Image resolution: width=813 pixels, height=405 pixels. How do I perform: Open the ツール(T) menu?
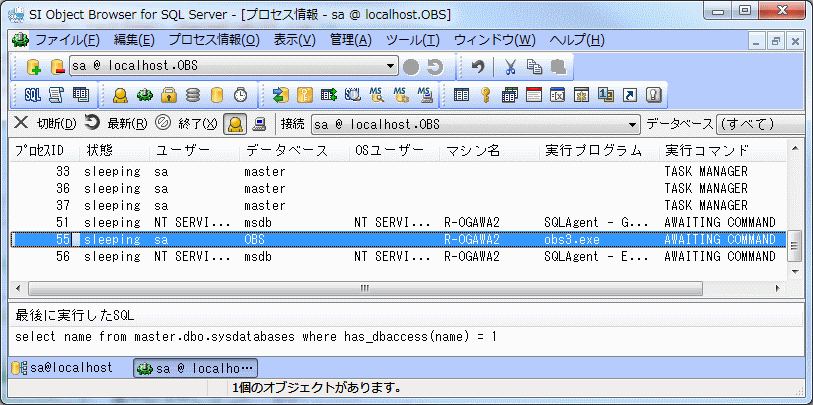click(x=412, y=40)
